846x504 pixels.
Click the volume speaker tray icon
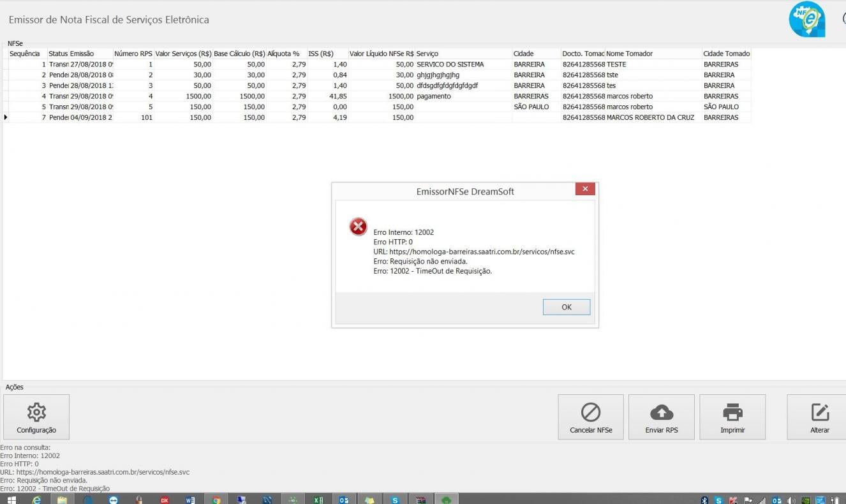pos(791,500)
